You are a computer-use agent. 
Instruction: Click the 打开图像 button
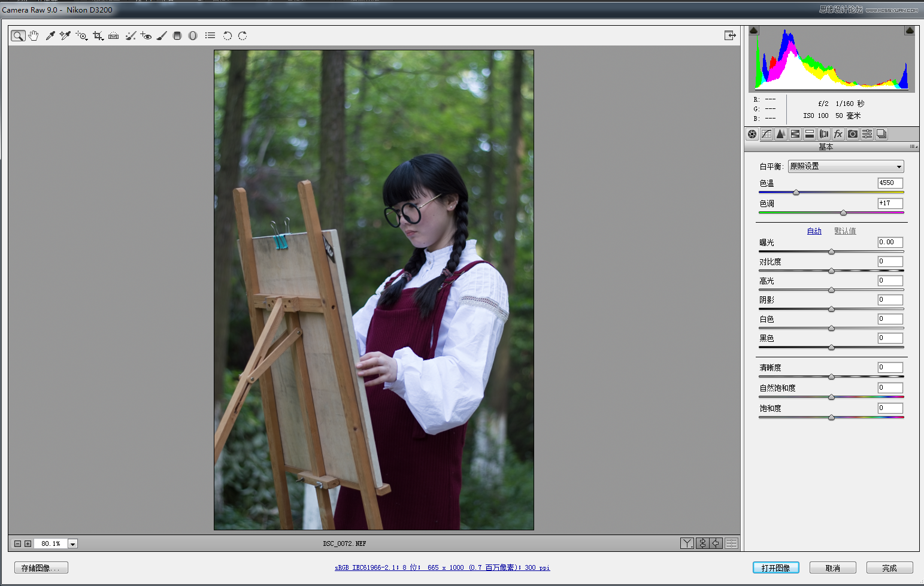coord(775,568)
